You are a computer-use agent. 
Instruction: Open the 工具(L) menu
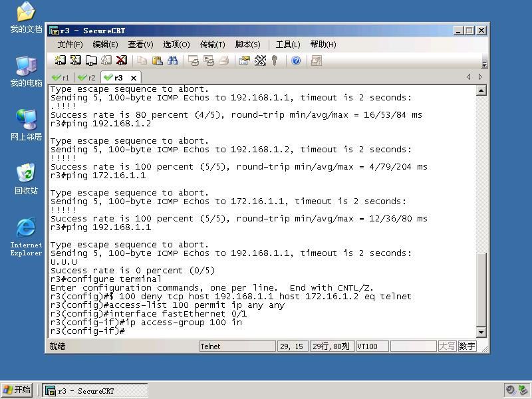coord(288,45)
